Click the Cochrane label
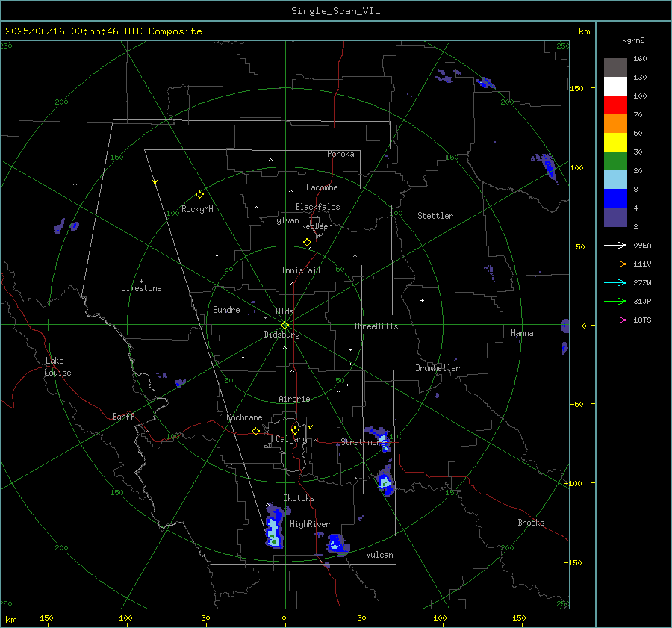The width and height of the screenshot is (672, 628). (x=244, y=417)
